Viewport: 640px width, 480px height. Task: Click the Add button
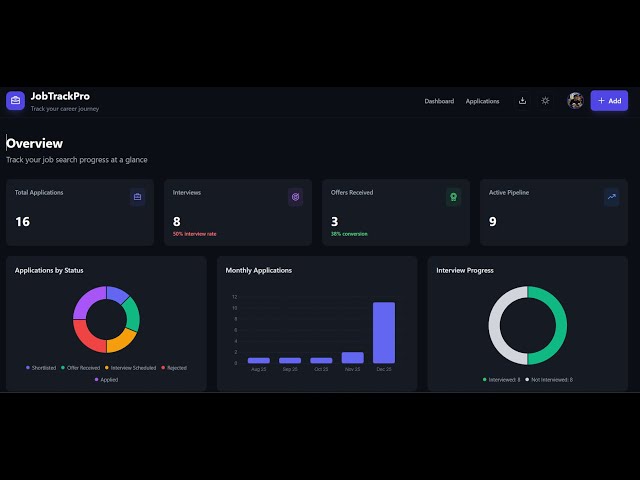click(609, 101)
